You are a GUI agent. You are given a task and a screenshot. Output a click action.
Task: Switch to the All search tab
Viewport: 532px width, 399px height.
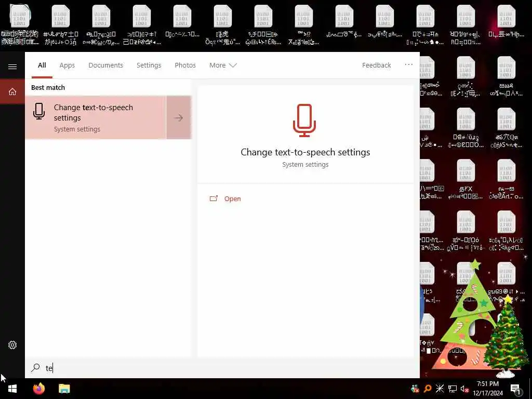(42, 65)
